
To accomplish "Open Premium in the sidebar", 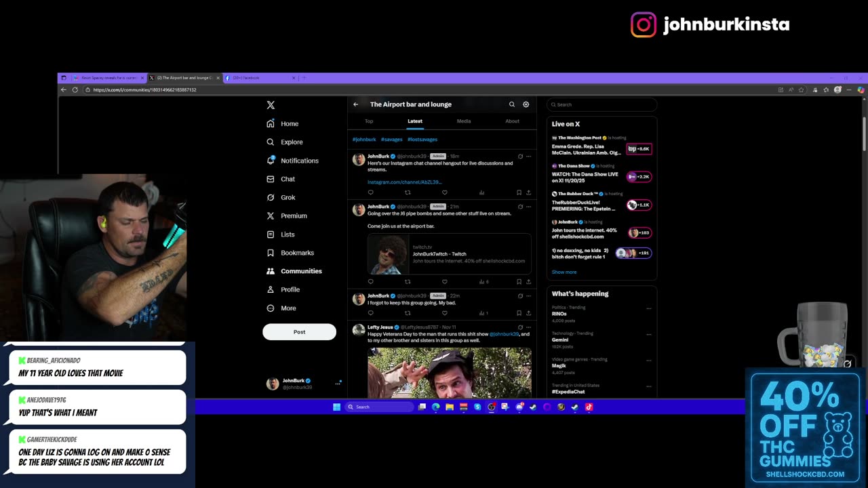I will point(287,216).
